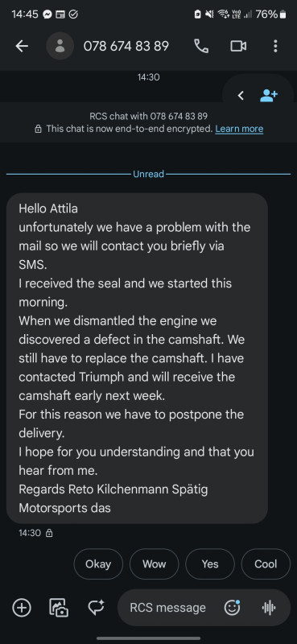Choose the Cool quick reply chip
Image resolution: width=297 pixels, height=644 pixels.
click(266, 564)
